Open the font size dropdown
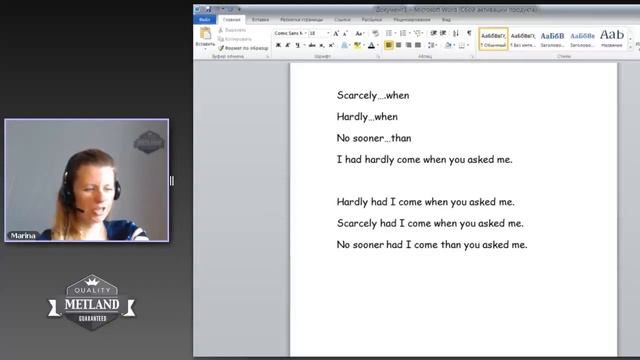Screen dimensions: 640x360 (328, 33)
